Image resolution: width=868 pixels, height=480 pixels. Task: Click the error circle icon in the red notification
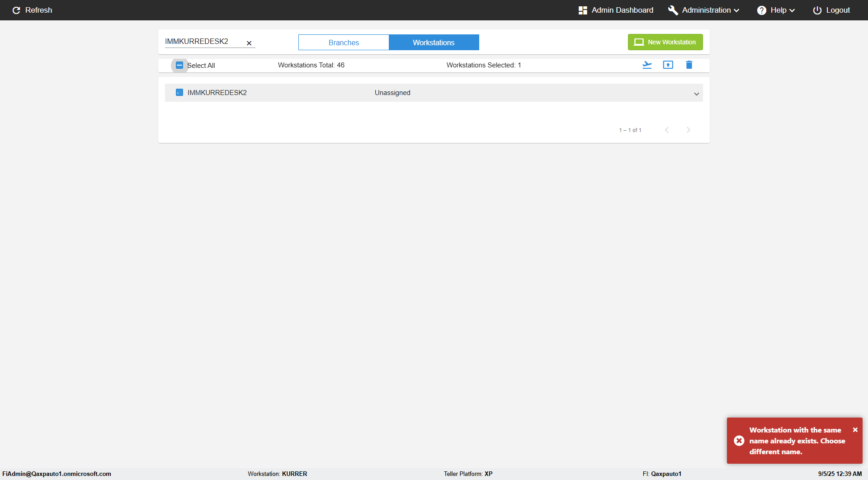[x=739, y=441]
